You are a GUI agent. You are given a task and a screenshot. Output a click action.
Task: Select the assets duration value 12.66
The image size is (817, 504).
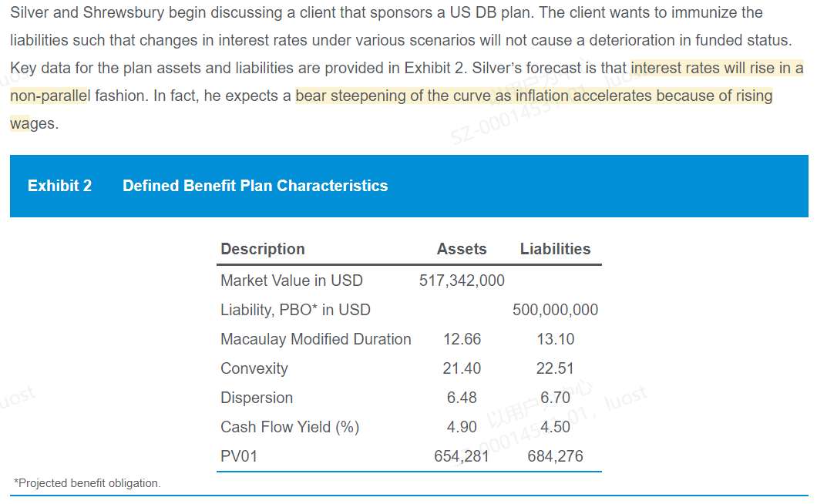(x=462, y=339)
